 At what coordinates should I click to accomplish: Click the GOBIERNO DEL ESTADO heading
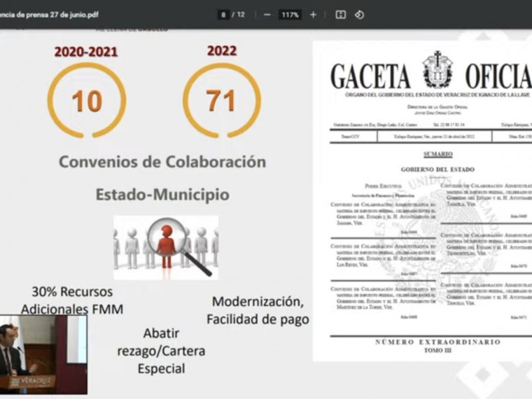[438, 170]
